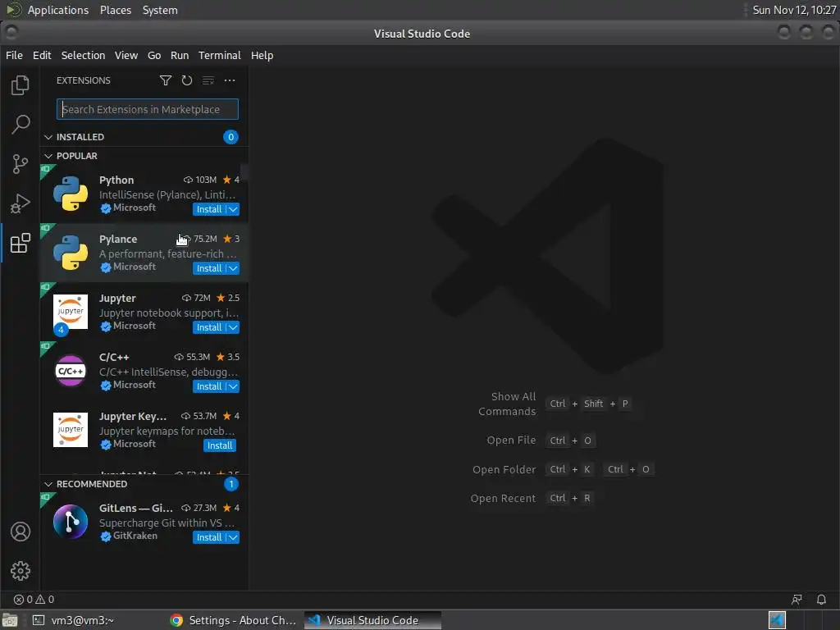The width and height of the screenshot is (840, 630).
Task: Open Extensions views and more actions menu
Action: [x=230, y=80]
